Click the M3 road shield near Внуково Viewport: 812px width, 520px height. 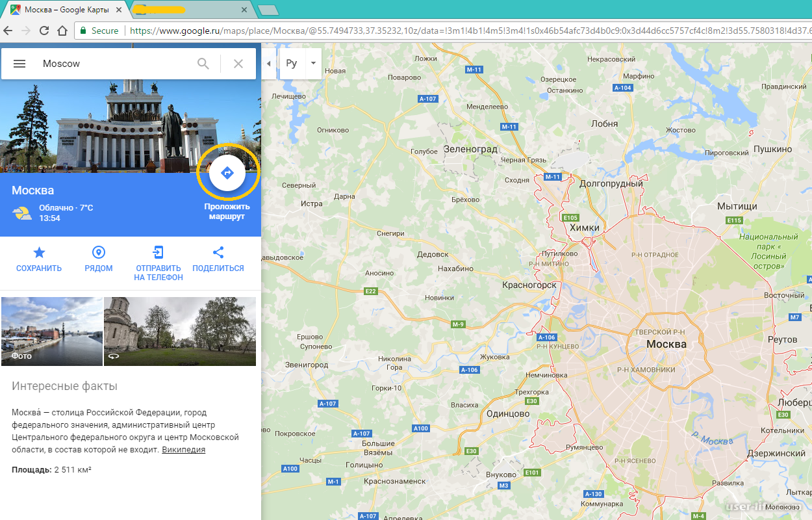[504, 486]
